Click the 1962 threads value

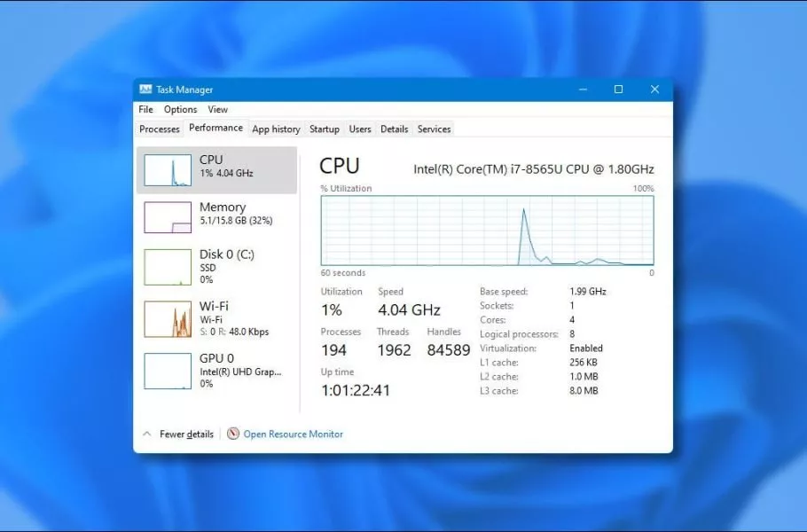click(395, 350)
